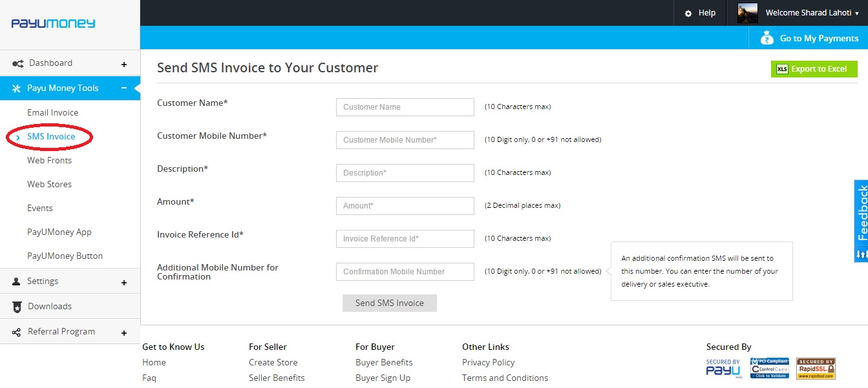Viewport: 868px width, 388px height.
Task: Click Buyer Sign Up footer link
Action: [x=383, y=378]
